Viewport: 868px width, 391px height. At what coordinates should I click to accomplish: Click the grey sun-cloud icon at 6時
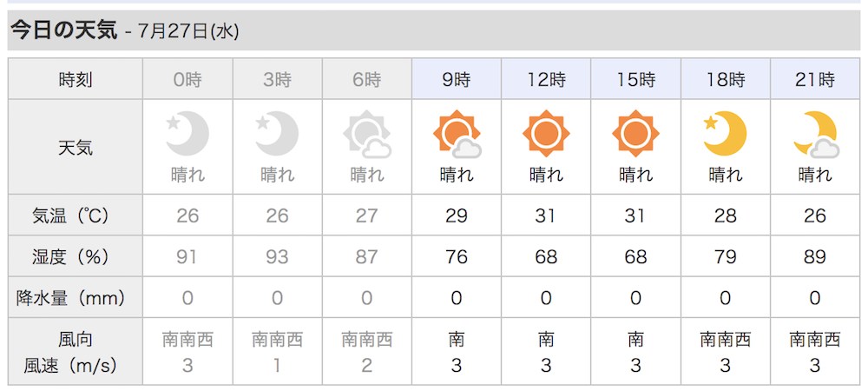pyautogui.click(x=367, y=136)
